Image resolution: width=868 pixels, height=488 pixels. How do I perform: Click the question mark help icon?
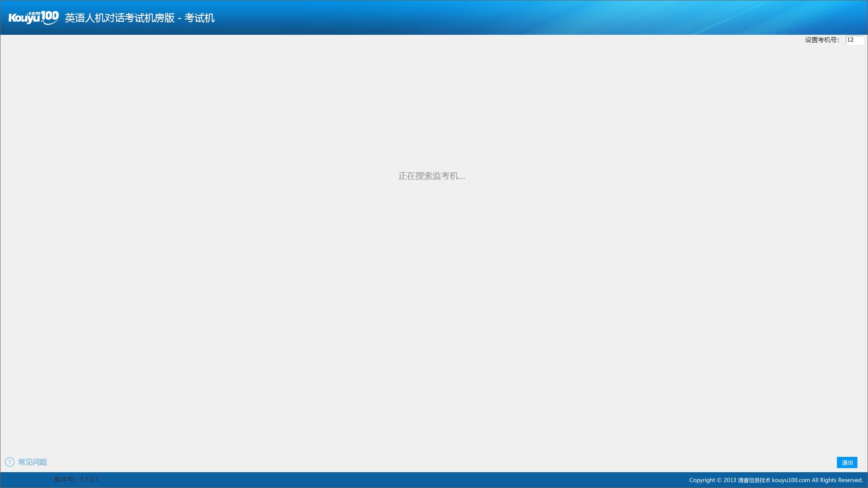click(x=9, y=462)
